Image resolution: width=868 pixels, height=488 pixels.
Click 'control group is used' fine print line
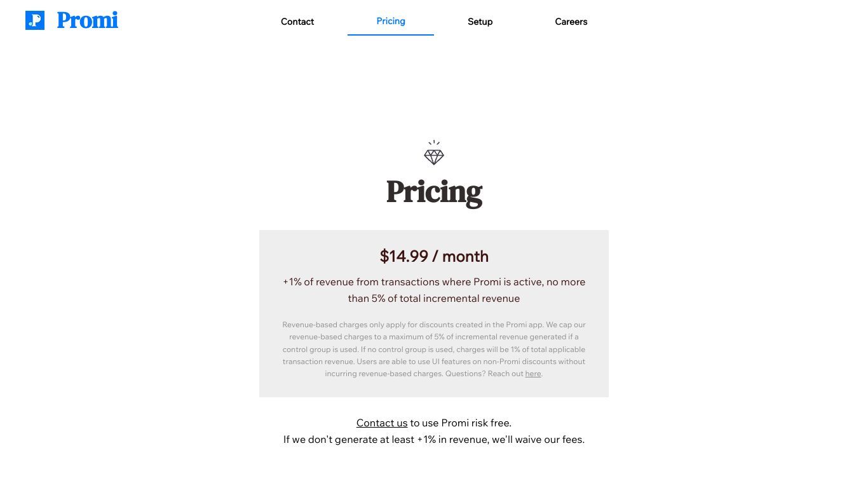[x=320, y=349]
